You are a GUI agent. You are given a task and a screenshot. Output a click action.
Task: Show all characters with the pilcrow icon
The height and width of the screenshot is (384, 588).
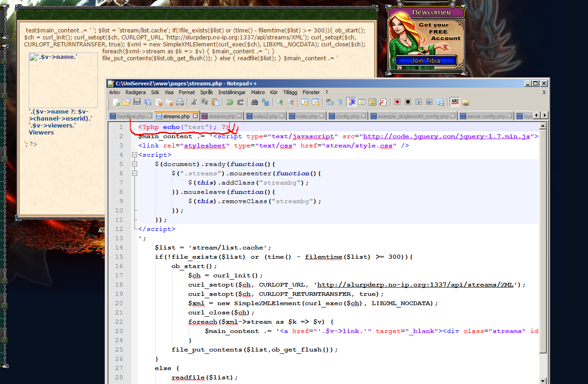[341, 102]
